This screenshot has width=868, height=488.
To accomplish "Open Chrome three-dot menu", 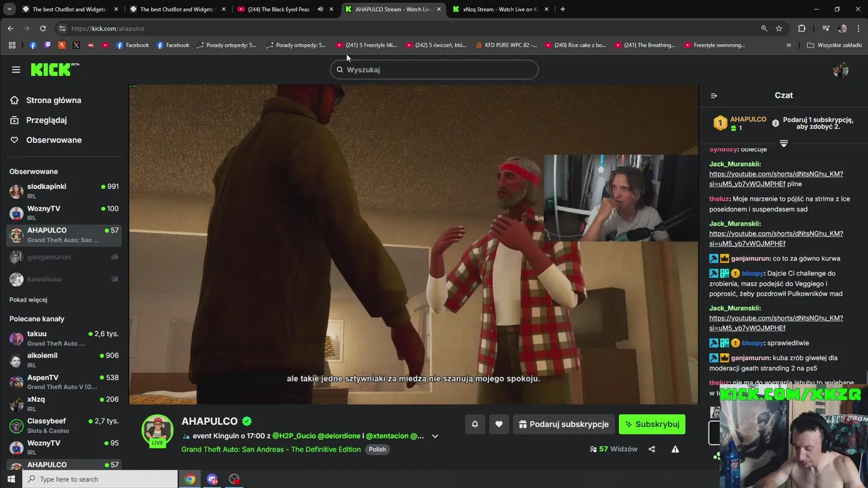I will tap(859, 28).
